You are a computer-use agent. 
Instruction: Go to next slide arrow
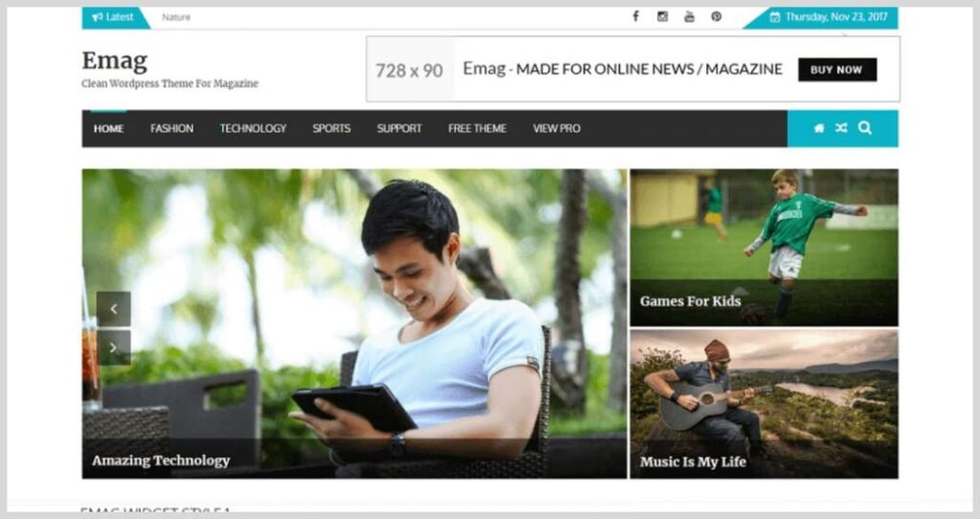pos(114,347)
